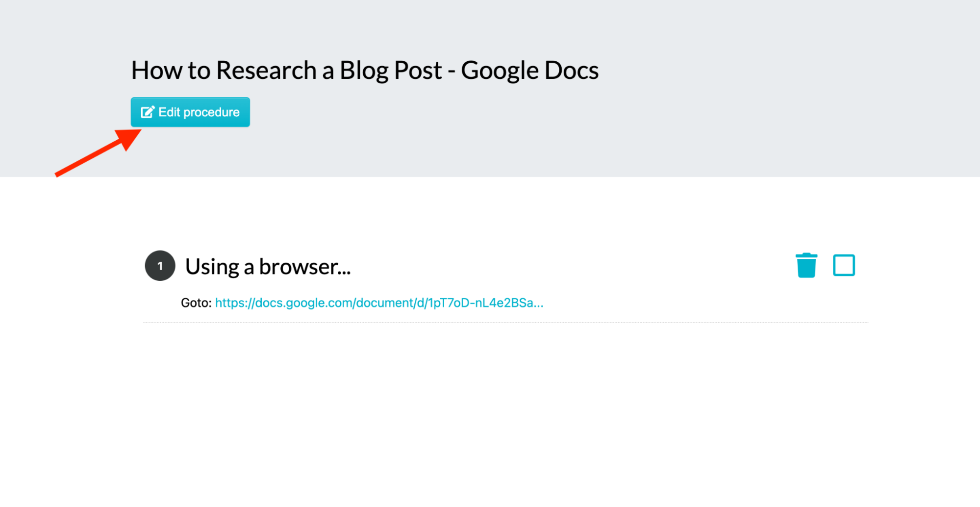Click the word "Using" in the step 1 heading
Image resolution: width=980 pixels, height=507 pixels.
click(x=212, y=267)
